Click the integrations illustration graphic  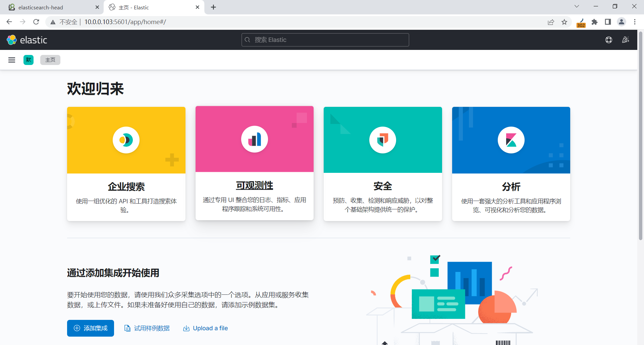[453, 300]
